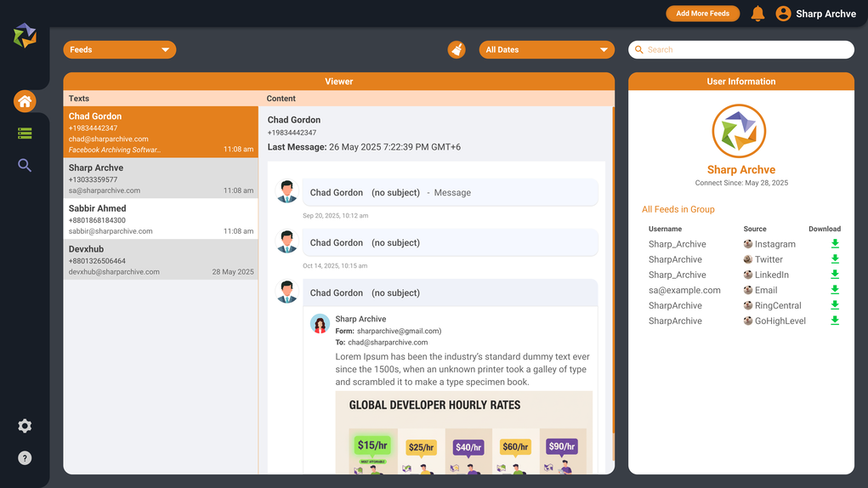The width and height of the screenshot is (868, 488).
Task: Open the All Dates dropdown
Action: tap(546, 50)
